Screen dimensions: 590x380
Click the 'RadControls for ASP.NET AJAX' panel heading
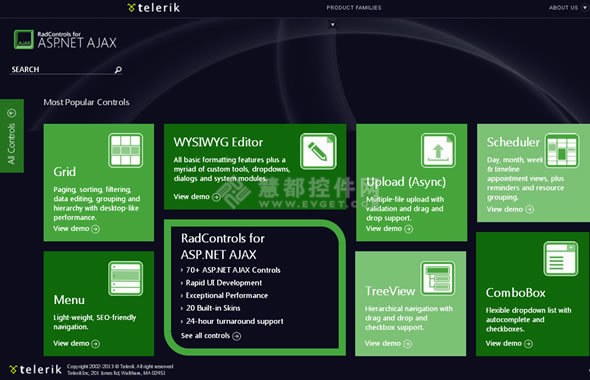223,246
